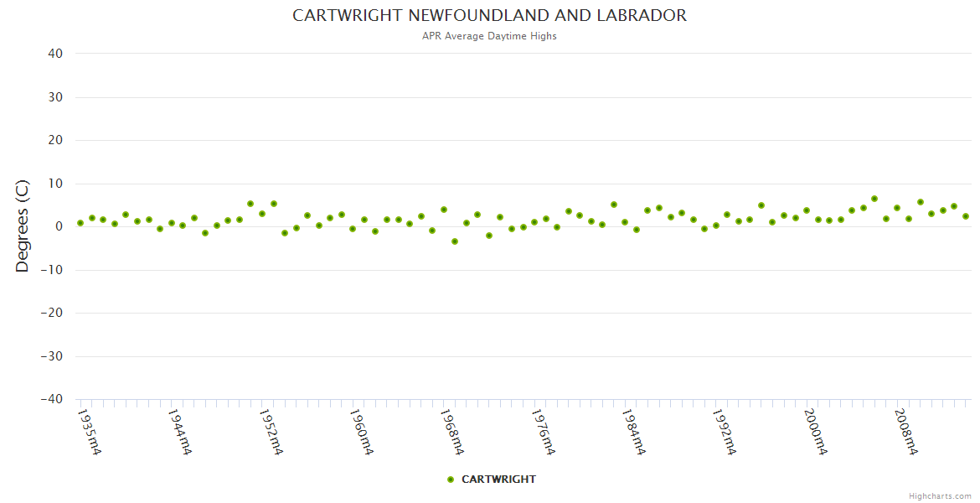Click the 1976m4 x-axis label

coord(543,432)
